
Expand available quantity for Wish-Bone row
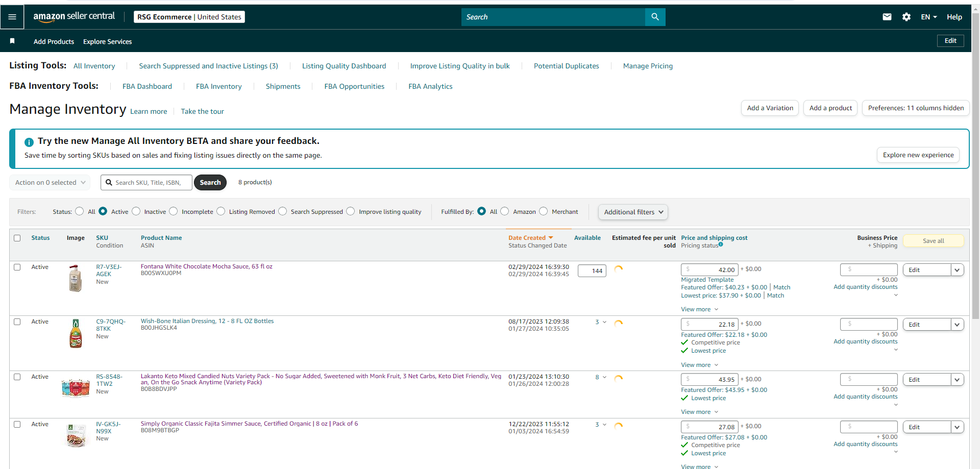[601, 322]
